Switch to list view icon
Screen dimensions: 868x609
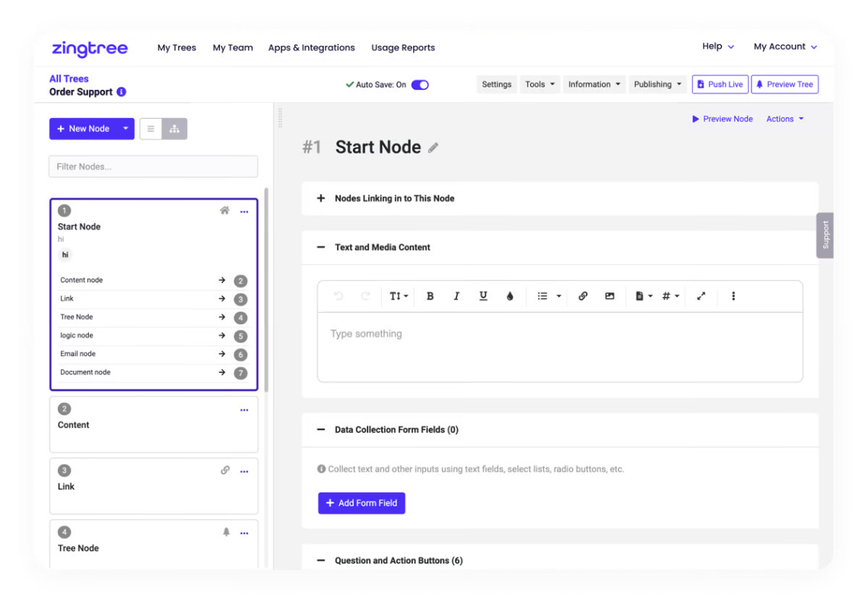[151, 129]
